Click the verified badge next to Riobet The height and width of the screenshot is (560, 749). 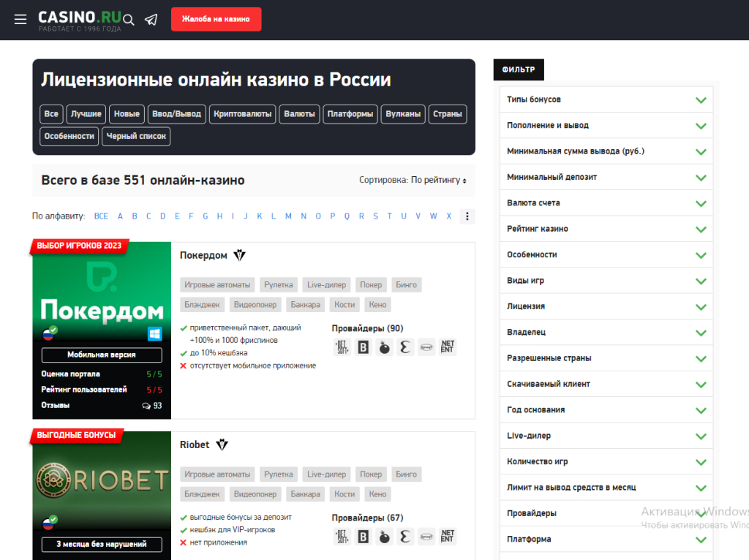222,444
